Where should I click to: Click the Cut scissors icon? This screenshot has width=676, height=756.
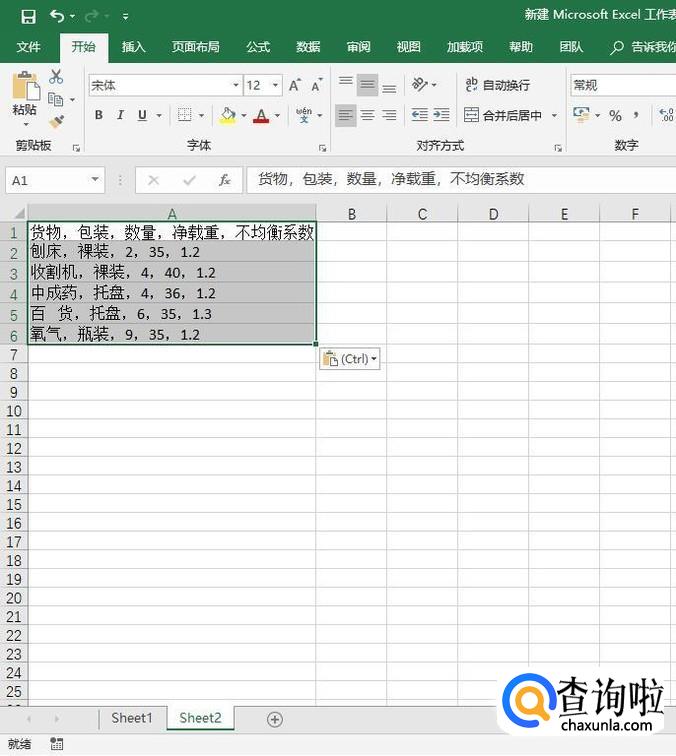(x=56, y=77)
